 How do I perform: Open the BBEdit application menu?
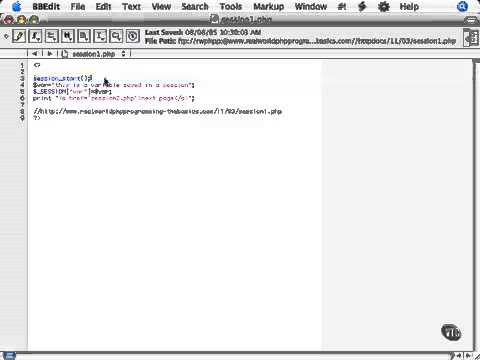(x=46, y=6)
